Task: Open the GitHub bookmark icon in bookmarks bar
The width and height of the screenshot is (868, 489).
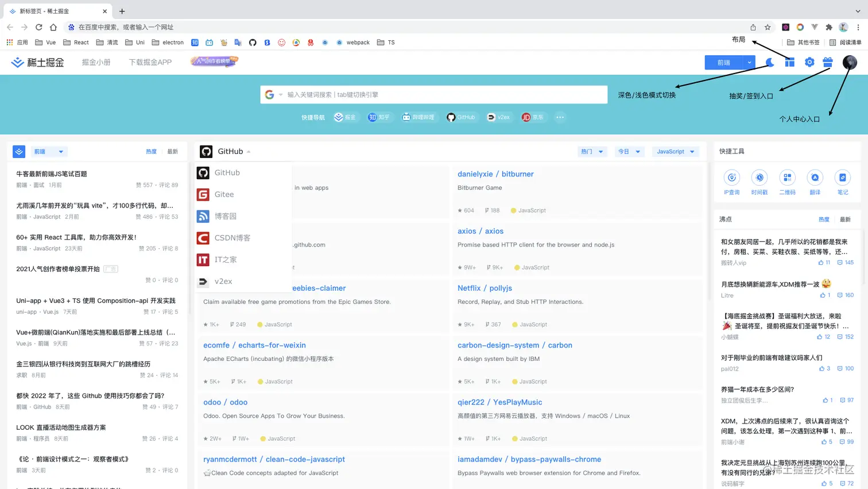Action: pyautogui.click(x=253, y=43)
